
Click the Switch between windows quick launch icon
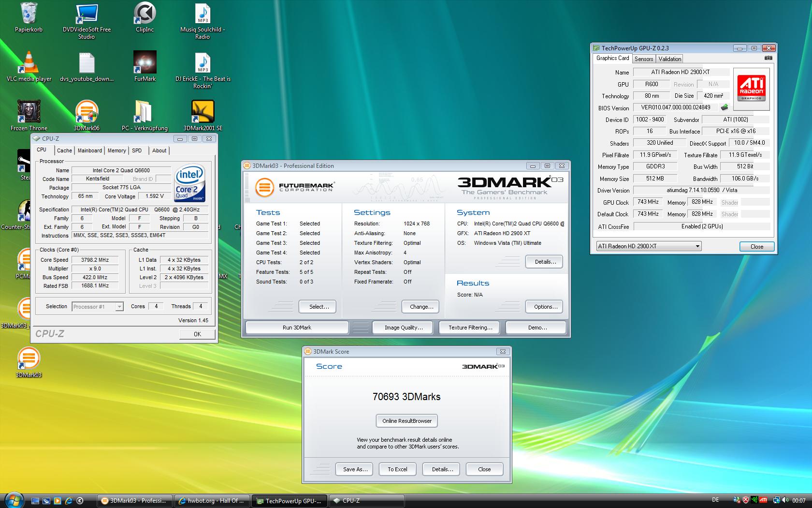tap(46, 501)
